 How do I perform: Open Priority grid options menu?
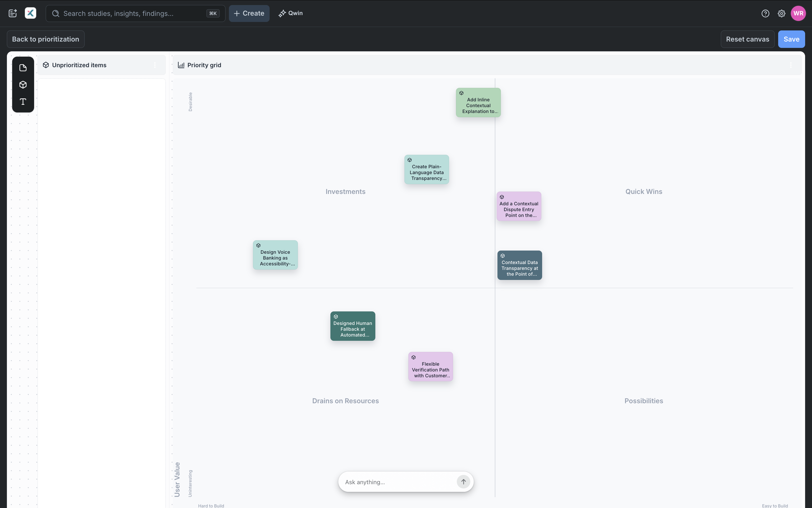[x=791, y=65]
